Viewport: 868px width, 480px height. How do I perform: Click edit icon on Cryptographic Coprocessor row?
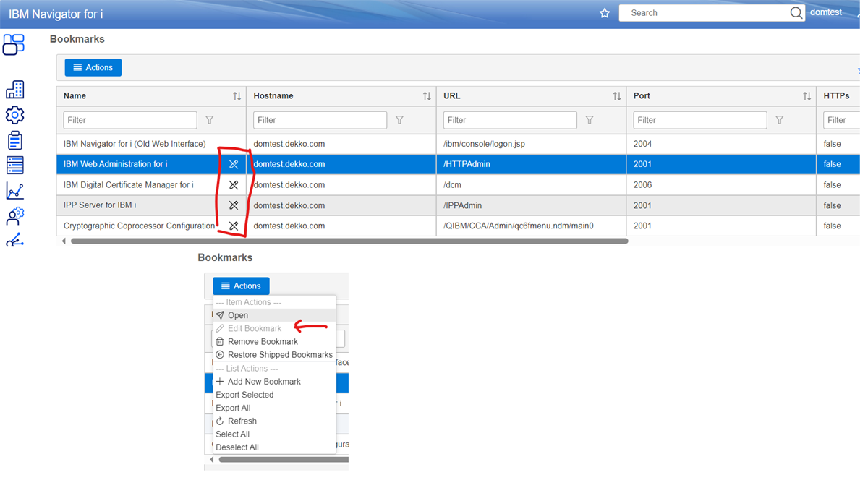click(x=234, y=226)
